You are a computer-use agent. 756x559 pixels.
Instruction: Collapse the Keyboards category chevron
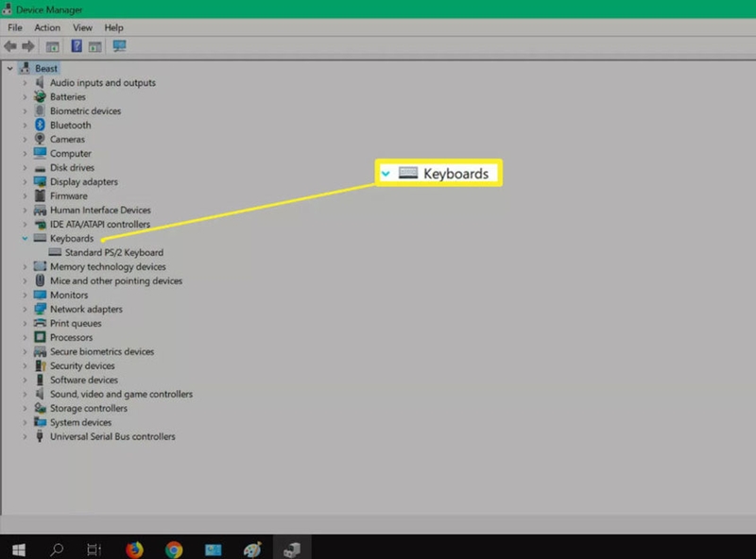(x=25, y=238)
